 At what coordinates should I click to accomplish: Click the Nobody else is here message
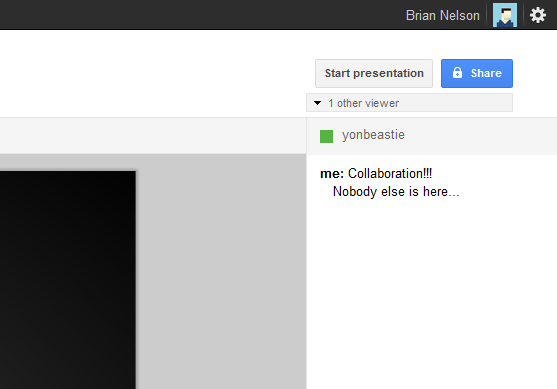(396, 192)
